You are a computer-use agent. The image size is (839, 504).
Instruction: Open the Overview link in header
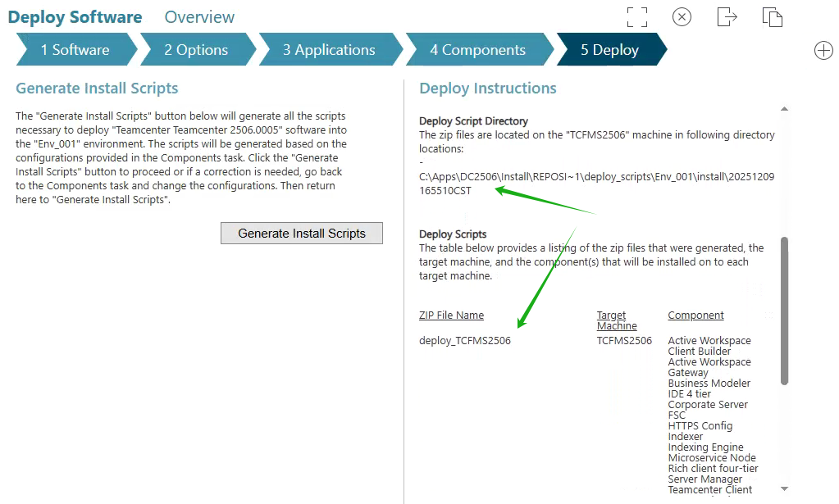tap(199, 17)
